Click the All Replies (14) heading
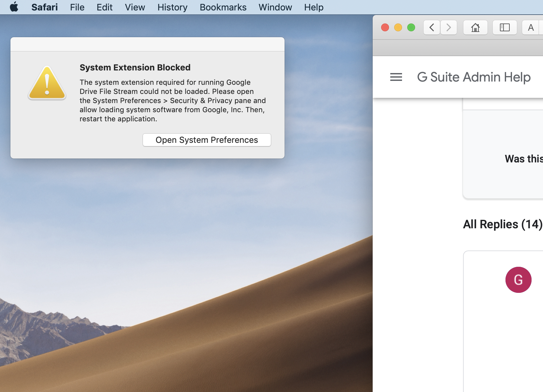 click(x=503, y=224)
